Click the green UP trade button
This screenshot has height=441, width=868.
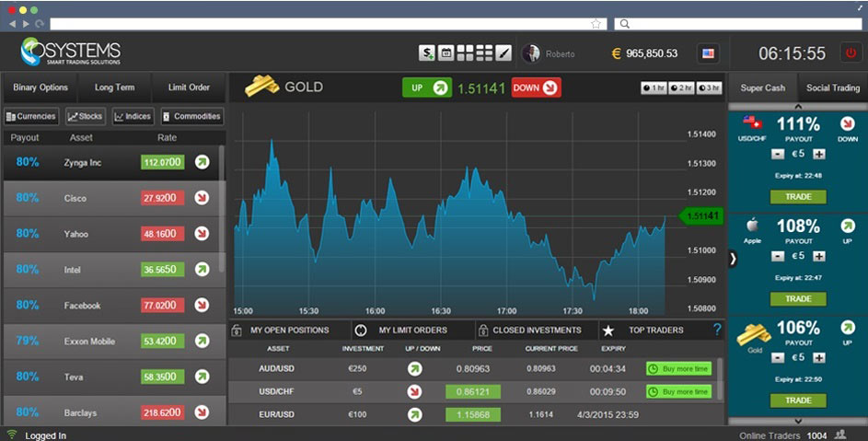pos(427,87)
